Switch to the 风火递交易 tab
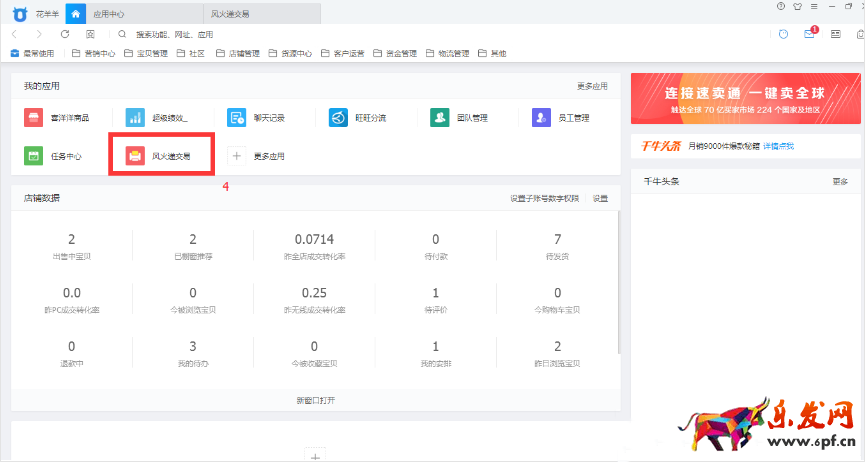Screen dimensions: 866x462 [x=232, y=15]
